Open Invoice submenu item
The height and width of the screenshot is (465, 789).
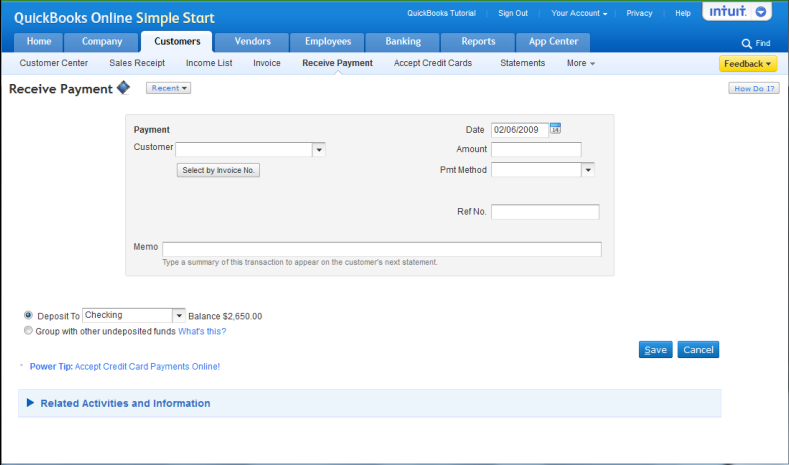click(x=267, y=63)
